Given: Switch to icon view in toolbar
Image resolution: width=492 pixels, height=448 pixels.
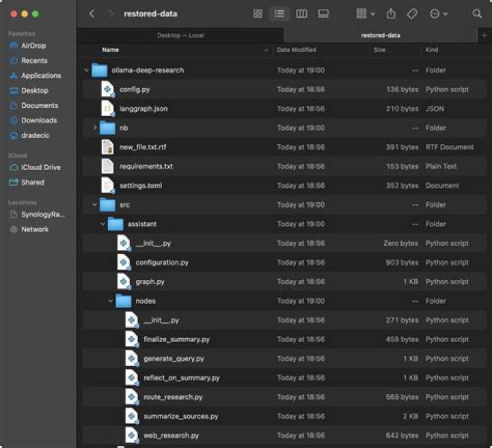Looking at the screenshot, I should (x=258, y=14).
